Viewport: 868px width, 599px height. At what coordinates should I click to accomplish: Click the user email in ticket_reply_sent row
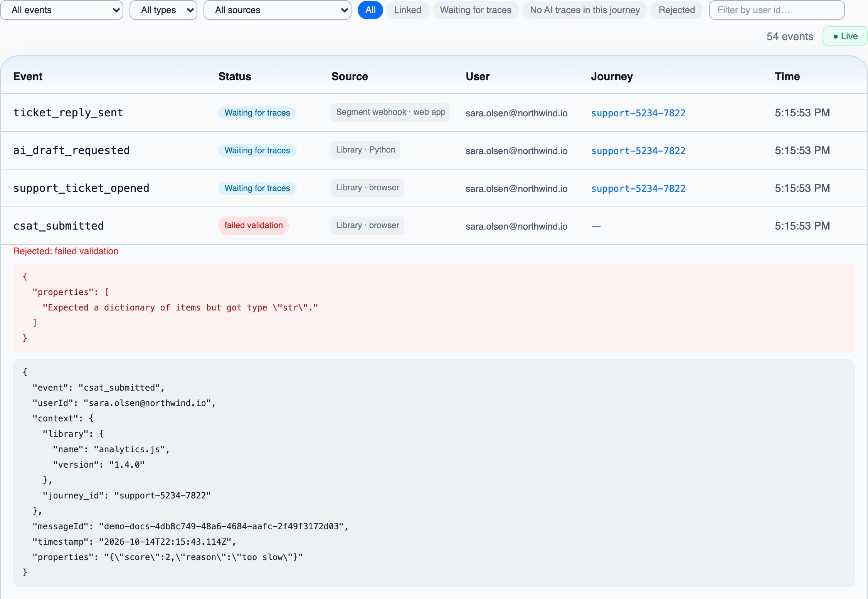[x=516, y=113]
